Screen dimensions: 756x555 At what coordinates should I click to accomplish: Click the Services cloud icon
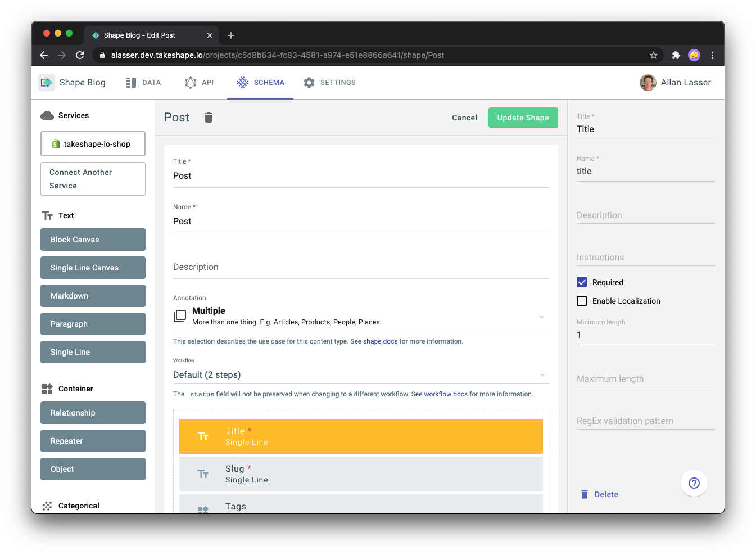pyautogui.click(x=47, y=115)
